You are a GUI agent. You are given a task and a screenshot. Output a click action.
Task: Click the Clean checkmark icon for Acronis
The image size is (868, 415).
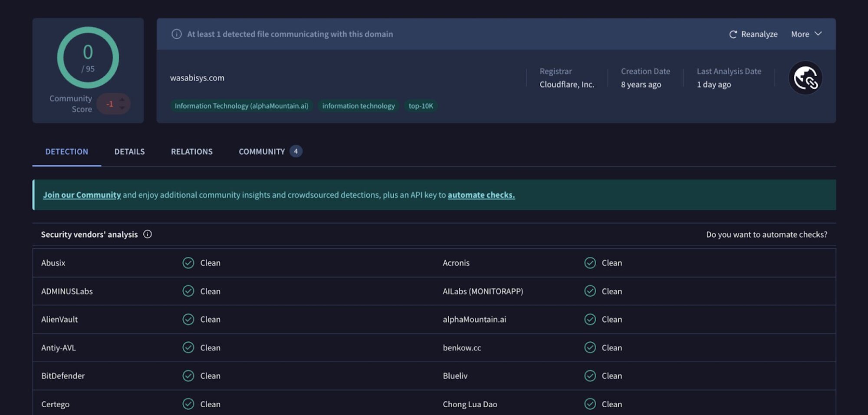590,263
